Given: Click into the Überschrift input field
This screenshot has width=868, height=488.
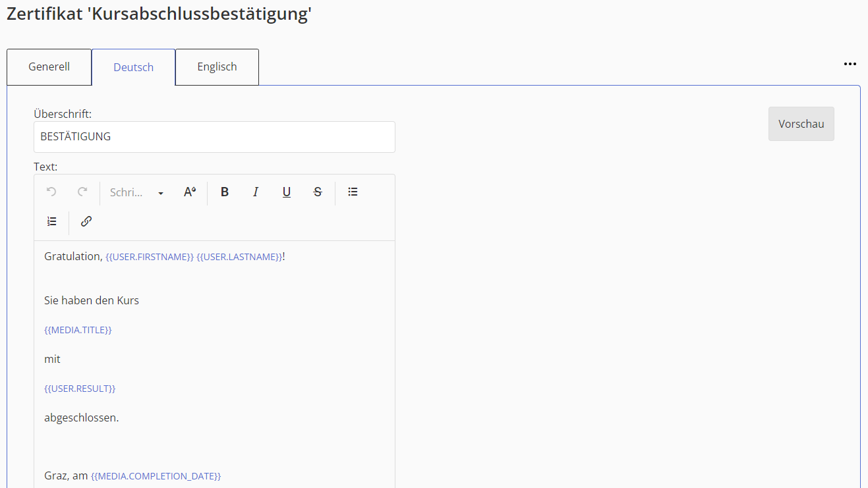Looking at the screenshot, I should coord(214,137).
